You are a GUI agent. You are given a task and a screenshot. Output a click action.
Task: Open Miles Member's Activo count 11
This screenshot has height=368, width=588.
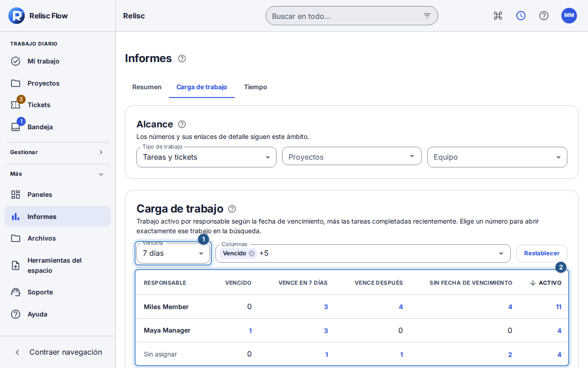(559, 307)
